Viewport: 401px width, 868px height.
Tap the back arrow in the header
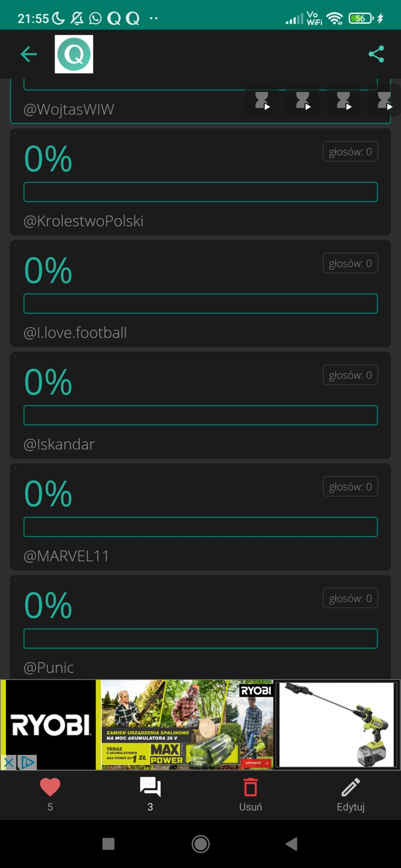click(x=29, y=54)
